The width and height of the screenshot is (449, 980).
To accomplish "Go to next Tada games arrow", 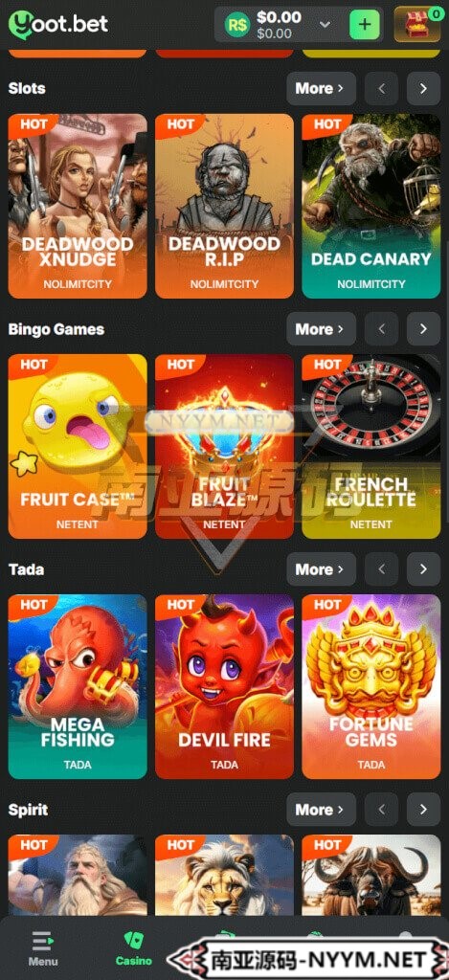I will [423, 569].
